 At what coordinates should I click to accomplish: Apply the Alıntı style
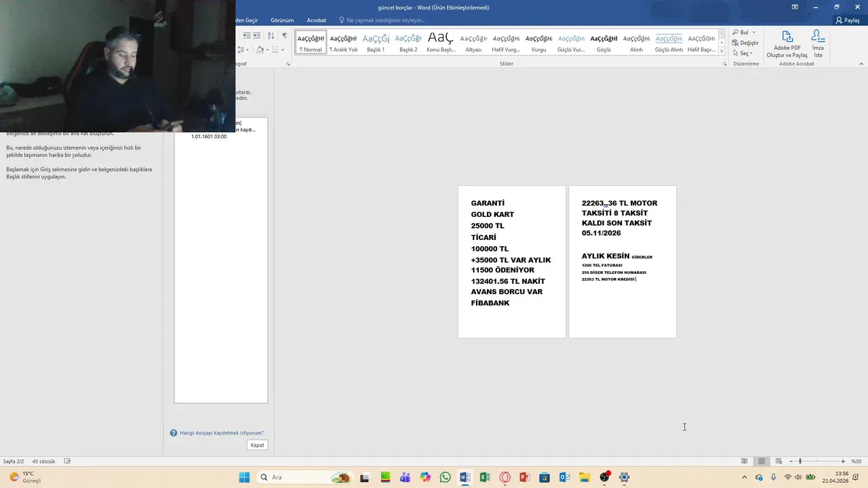coord(636,42)
